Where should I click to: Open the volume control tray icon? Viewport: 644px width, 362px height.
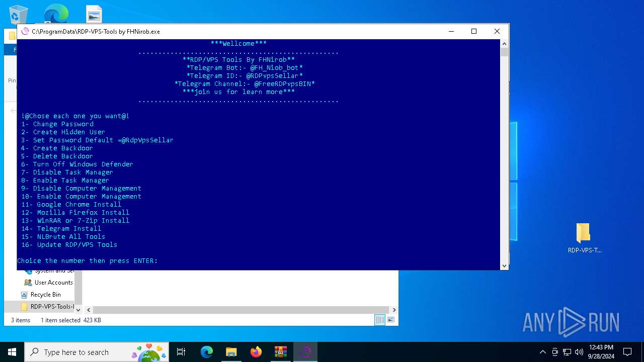579,352
